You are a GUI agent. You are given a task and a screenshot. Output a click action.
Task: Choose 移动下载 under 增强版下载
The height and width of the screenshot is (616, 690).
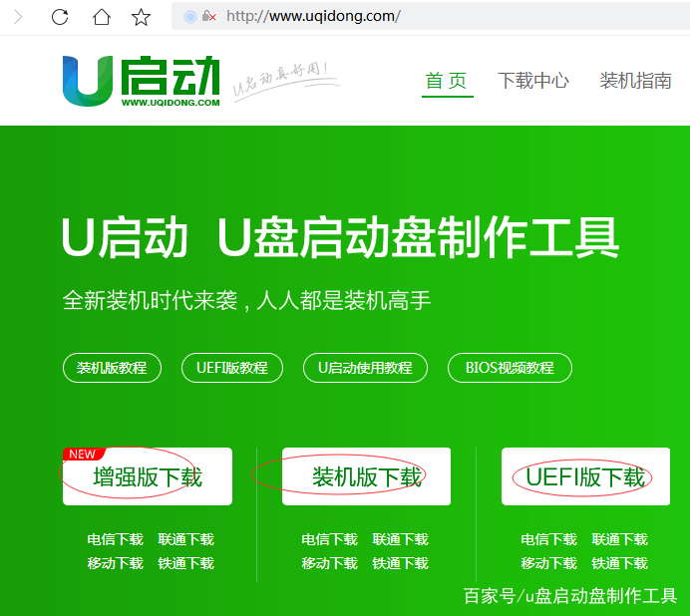click(x=116, y=563)
